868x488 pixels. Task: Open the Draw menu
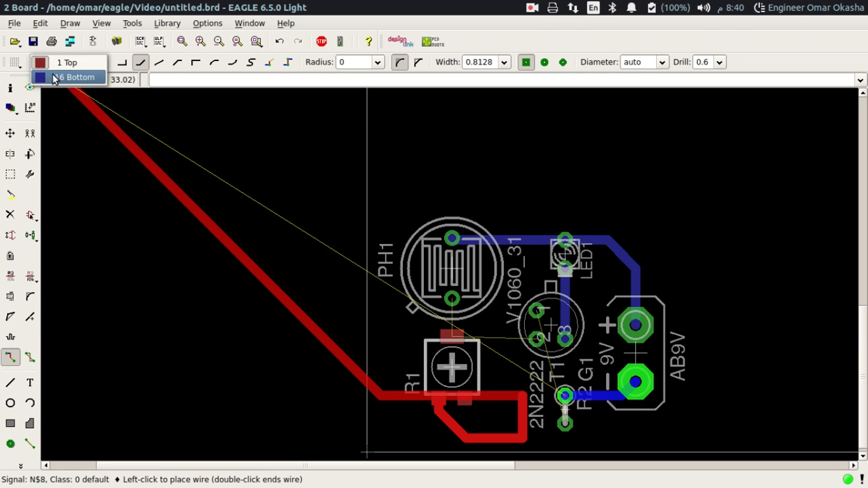pyautogui.click(x=70, y=23)
